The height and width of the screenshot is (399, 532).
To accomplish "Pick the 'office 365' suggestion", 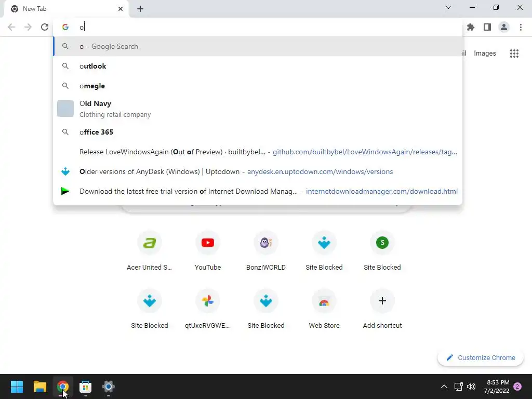I will (x=258, y=132).
